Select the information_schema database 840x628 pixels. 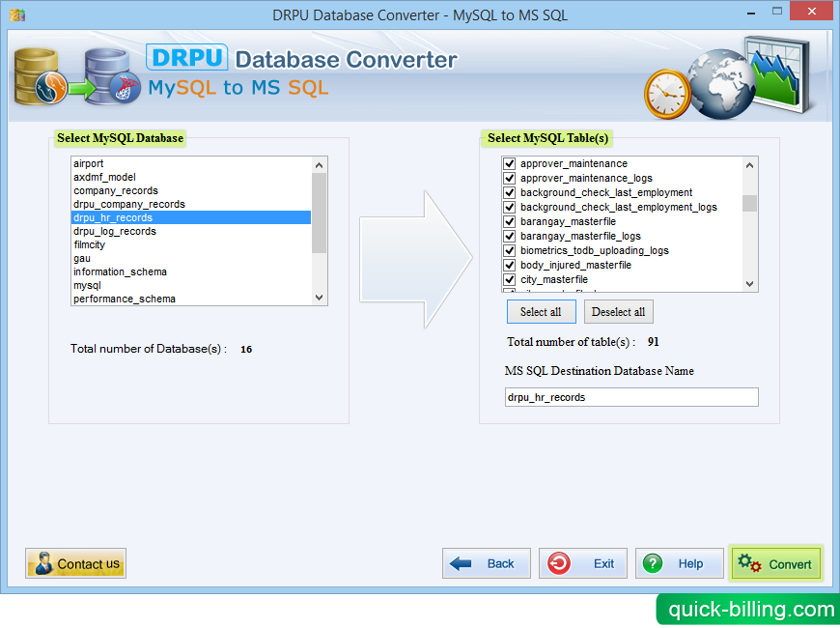pos(121,271)
